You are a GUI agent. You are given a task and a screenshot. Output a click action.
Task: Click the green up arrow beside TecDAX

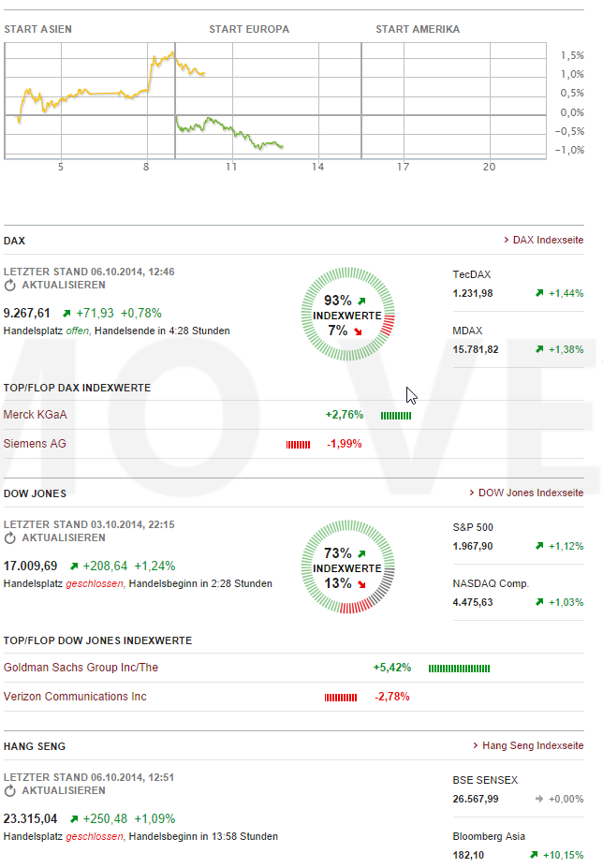coord(539,293)
